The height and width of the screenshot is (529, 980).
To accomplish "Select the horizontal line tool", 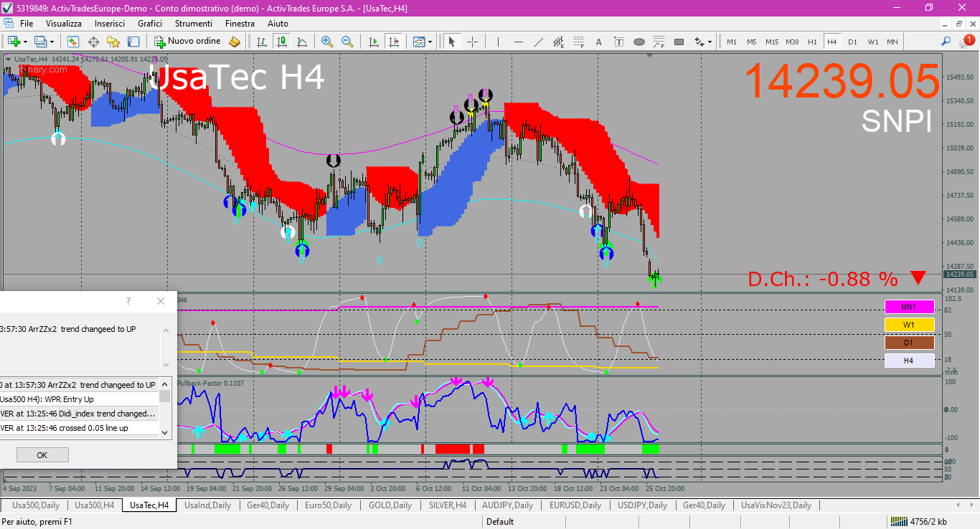I will [518, 42].
